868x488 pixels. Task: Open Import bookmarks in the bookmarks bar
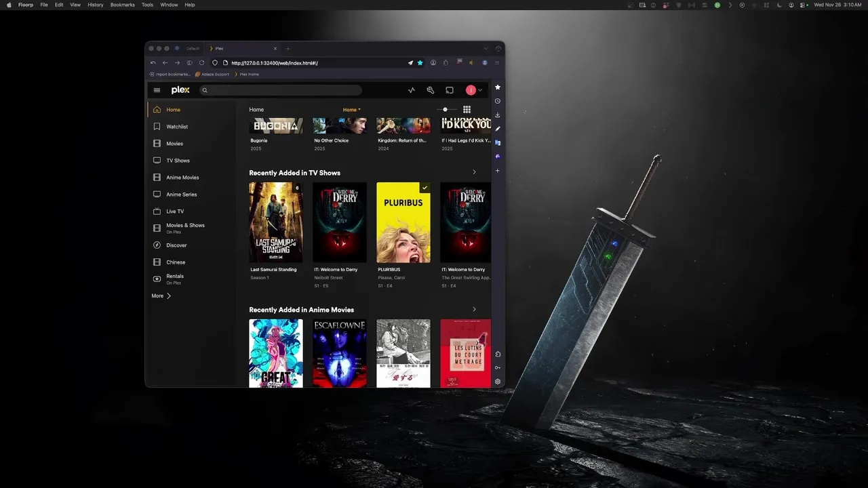pos(170,75)
